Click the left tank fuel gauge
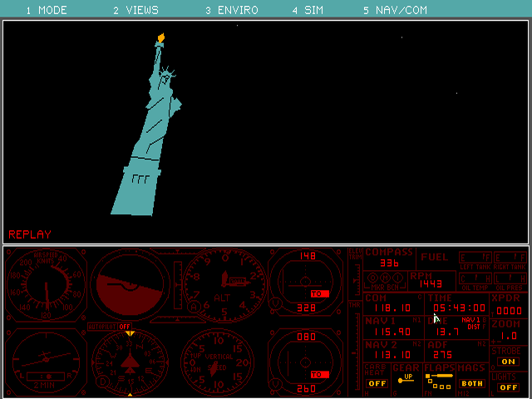 tap(475, 258)
